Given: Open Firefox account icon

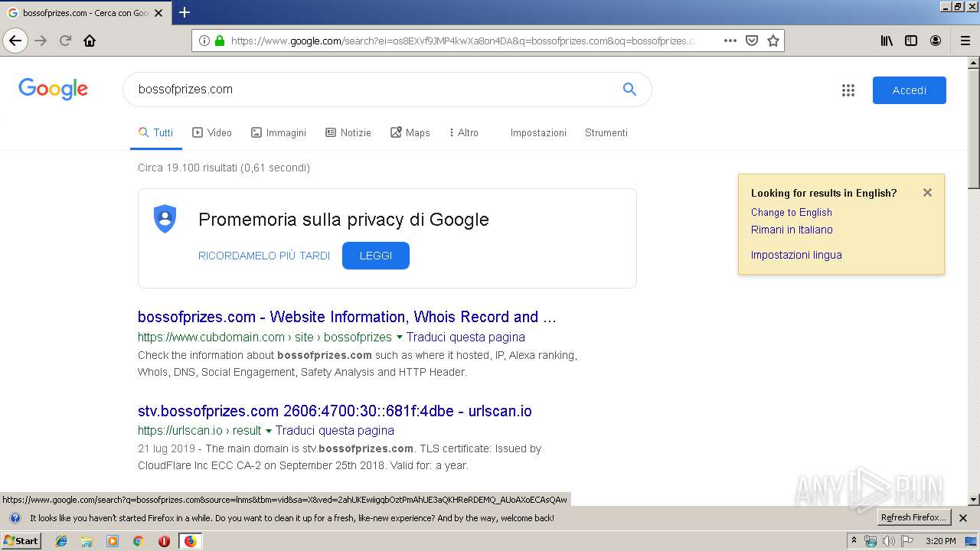Looking at the screenshot, I should (x=936, y=41).
